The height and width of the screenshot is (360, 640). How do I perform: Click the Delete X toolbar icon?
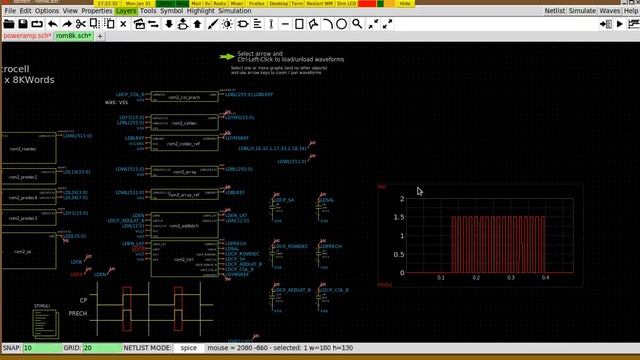pos(123,24)
